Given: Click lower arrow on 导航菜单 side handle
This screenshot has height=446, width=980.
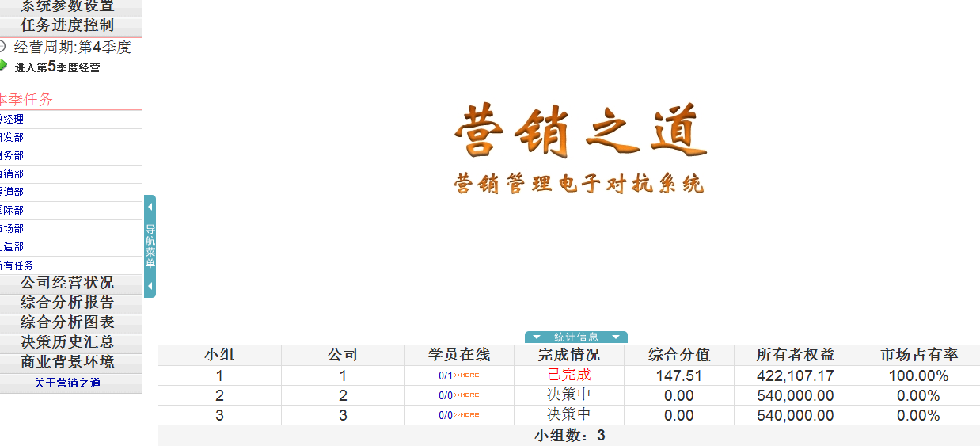Looking at the screenshot, I should pyautogui.click(x=150, y=286).
